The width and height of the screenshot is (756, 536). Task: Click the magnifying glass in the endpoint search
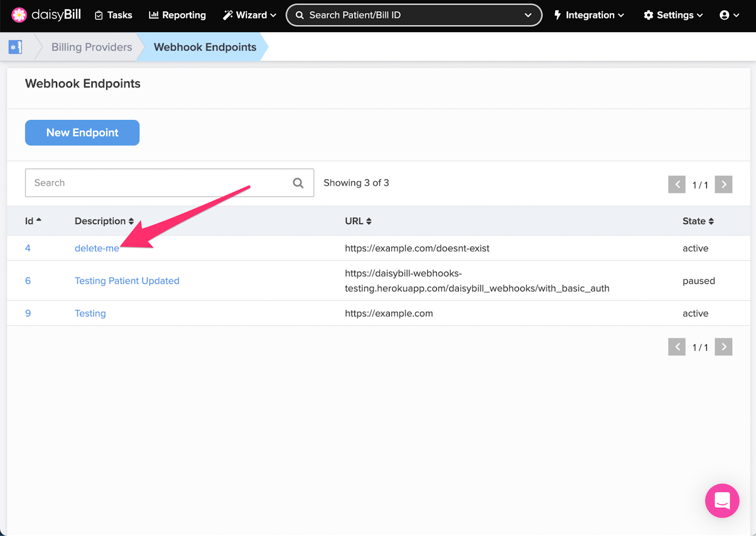click(x=298, y=183)
